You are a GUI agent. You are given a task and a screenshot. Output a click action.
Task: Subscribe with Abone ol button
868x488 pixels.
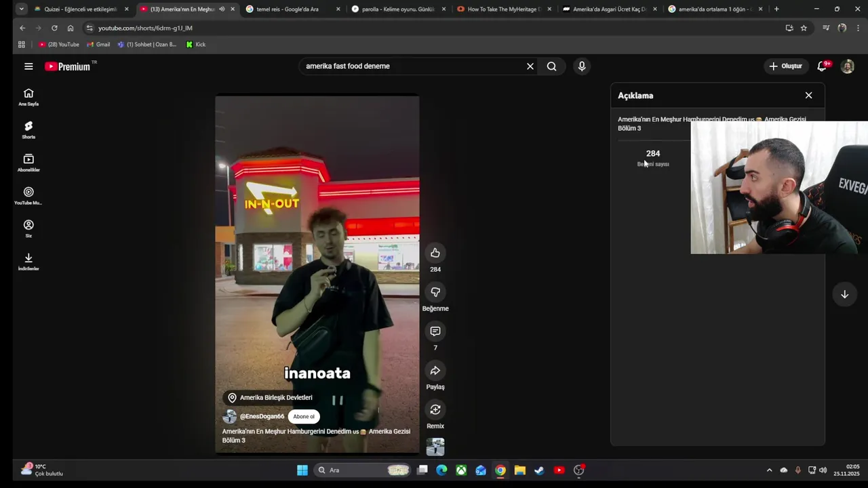(x=304, y=417)
